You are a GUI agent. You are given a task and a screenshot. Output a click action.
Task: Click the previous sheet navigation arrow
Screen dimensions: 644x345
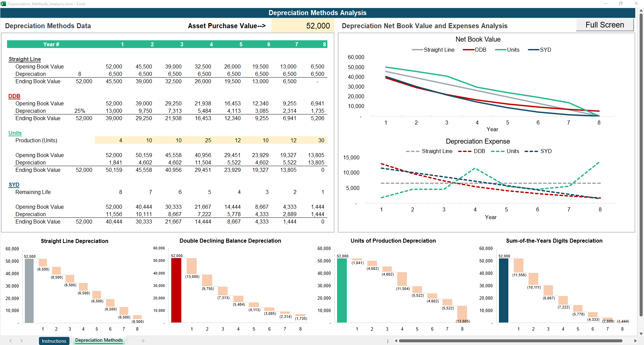pyautogui.click(x=10, y=341)
